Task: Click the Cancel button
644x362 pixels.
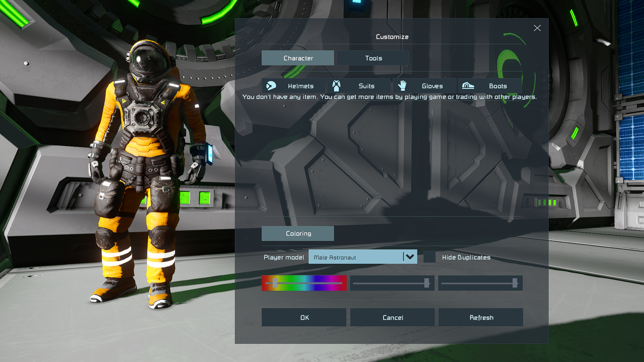Action: 392,317
